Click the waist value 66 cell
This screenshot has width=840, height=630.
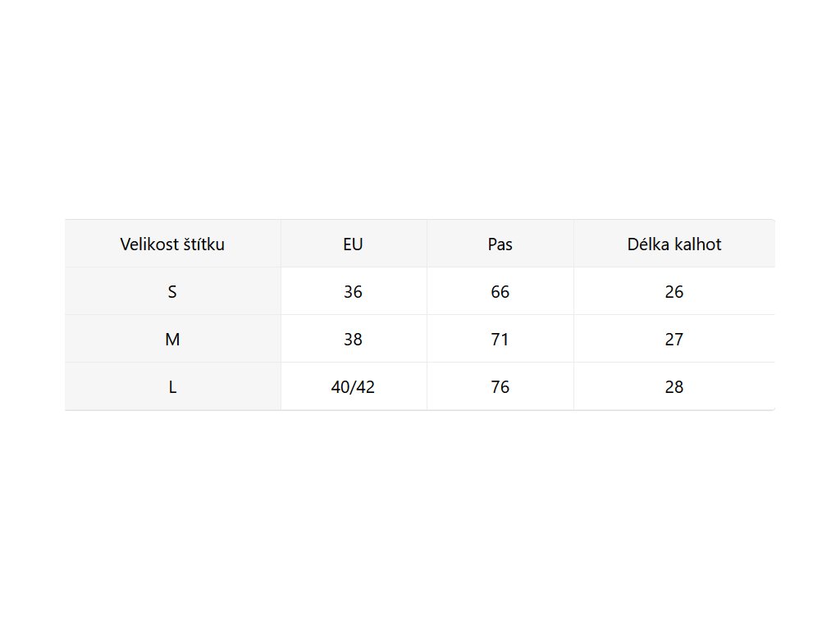click(500, 291)
